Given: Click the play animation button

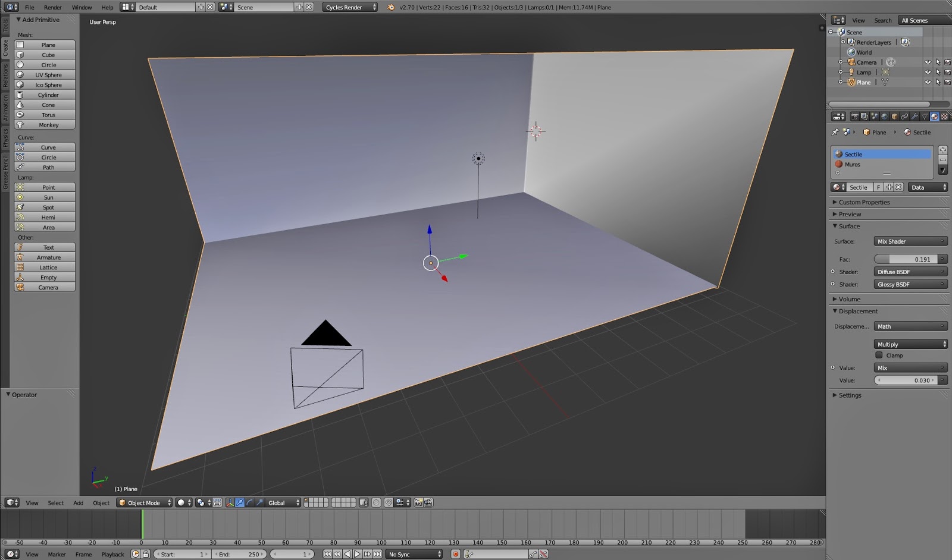Looking at the screenshot, I should point(357,554).
